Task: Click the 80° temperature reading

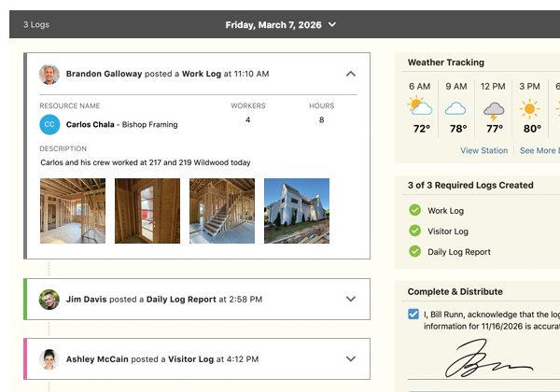Action: pos(533,129)
